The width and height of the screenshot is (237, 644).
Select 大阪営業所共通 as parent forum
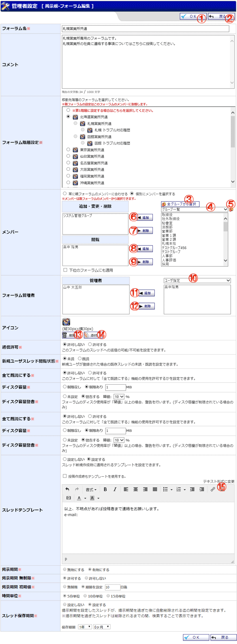pos(68,169)
